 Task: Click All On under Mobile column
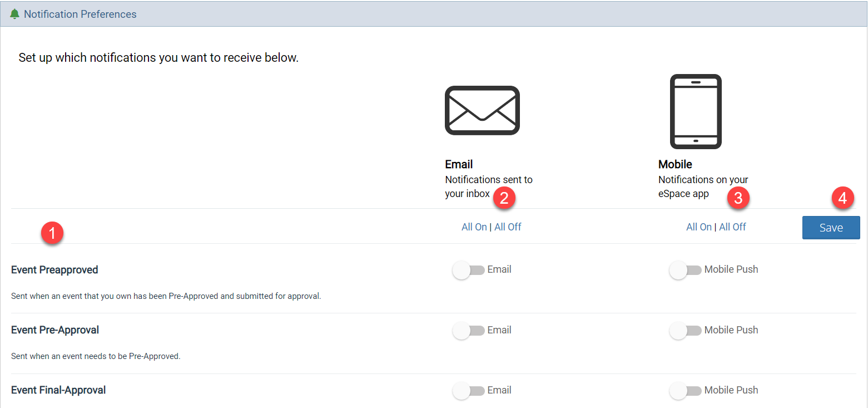point(699,227)
